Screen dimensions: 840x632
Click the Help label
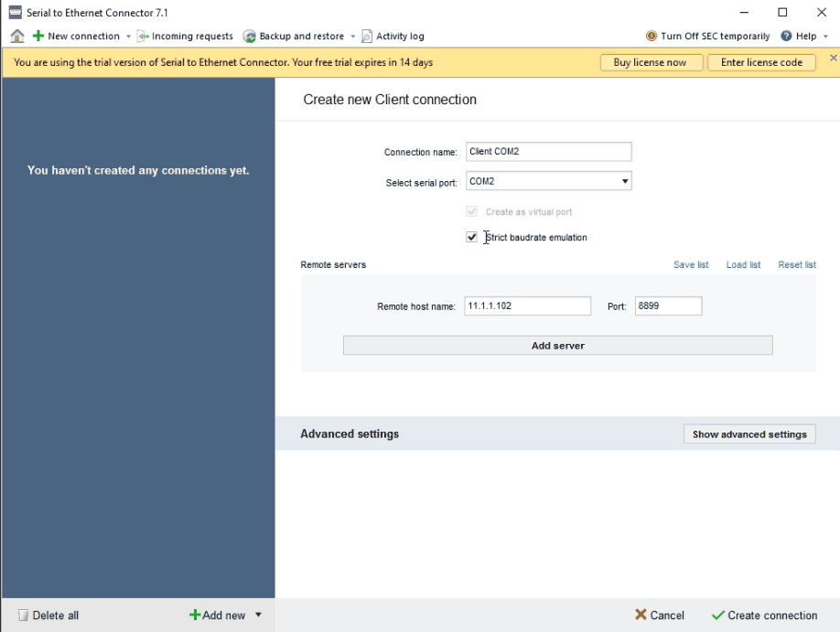(806, 36)
